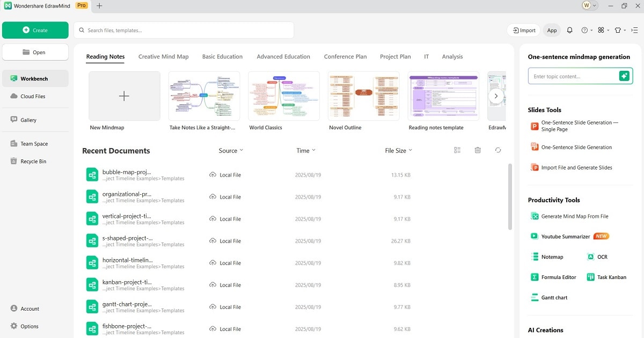Select the Conference Plan tab
This screenshot has height=338, width=644.
(x=345, y=56)
